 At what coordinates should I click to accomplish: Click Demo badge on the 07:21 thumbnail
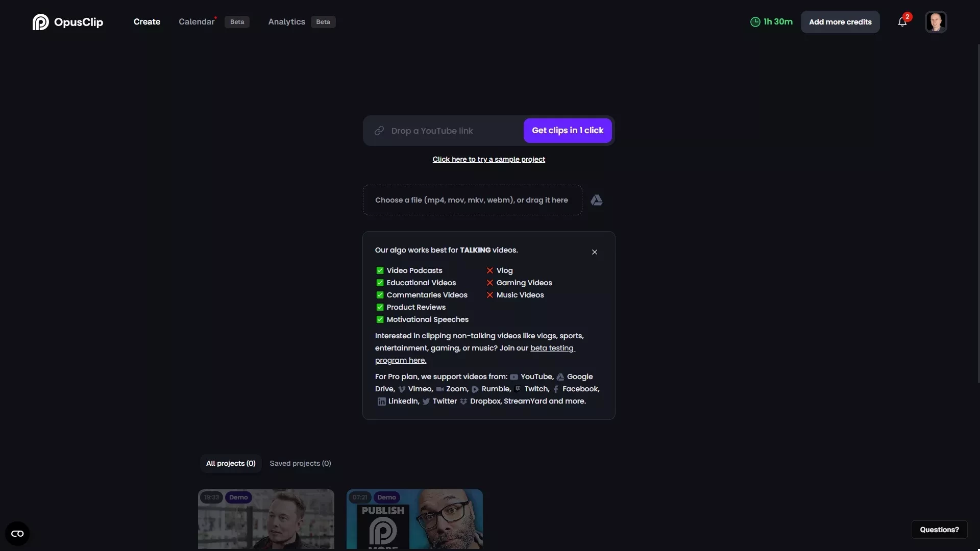click(x=387, y=497)
